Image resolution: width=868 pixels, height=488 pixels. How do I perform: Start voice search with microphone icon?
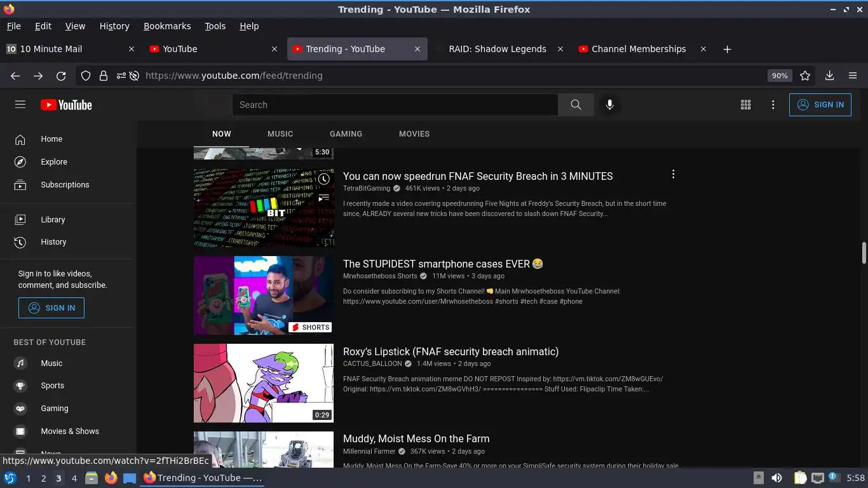pos(609,105)
